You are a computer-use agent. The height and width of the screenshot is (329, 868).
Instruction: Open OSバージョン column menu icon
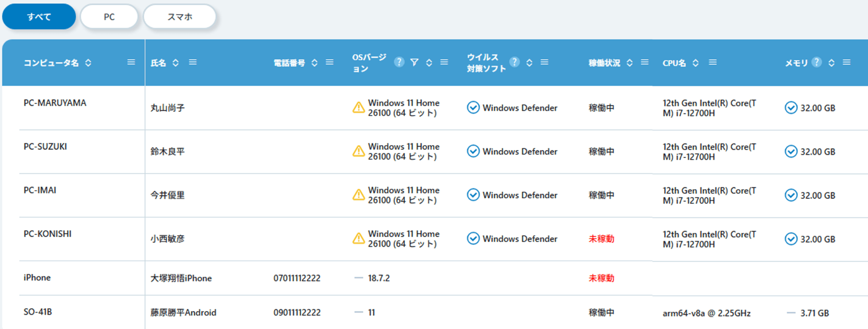(x=444, y=62)
